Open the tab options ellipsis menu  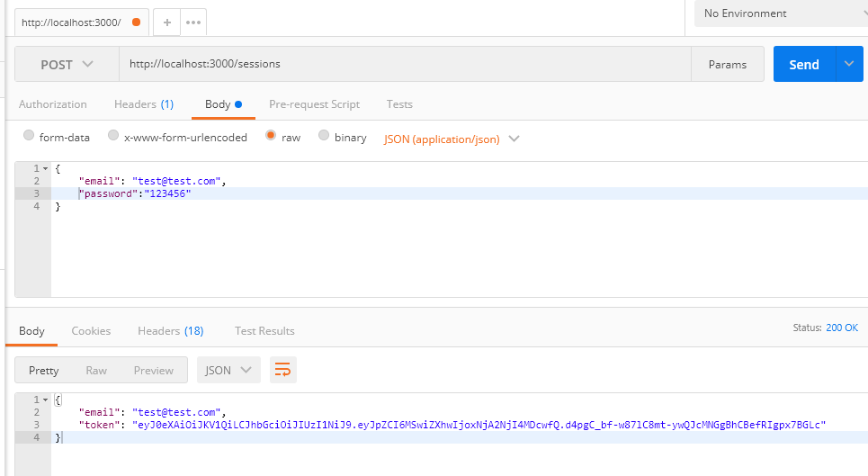click(193, 22)
